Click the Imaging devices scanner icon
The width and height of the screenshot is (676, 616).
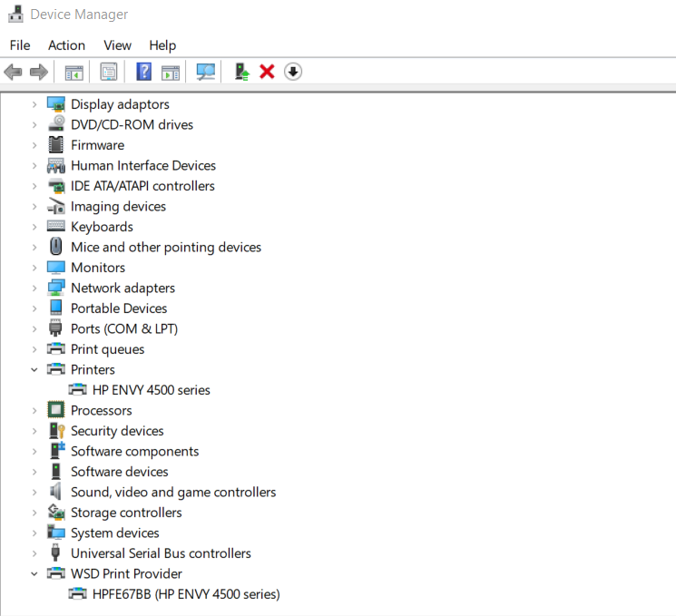56,206
